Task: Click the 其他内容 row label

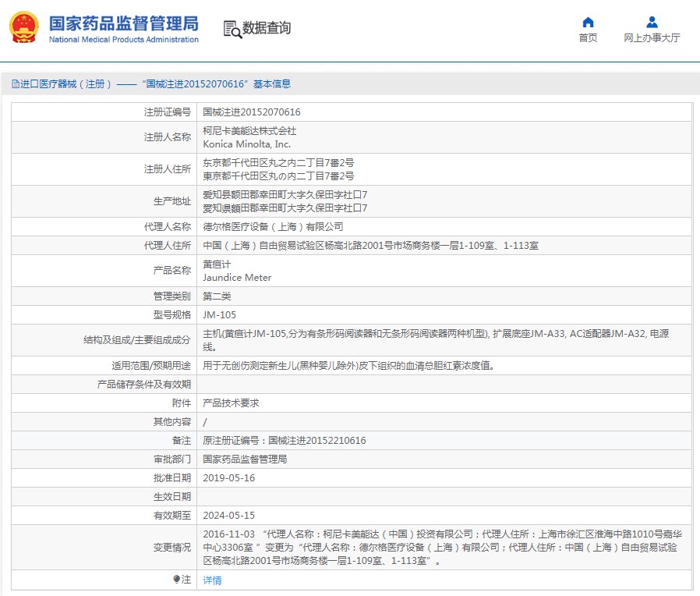Action: pyautogui.click(x=171, y=422)
